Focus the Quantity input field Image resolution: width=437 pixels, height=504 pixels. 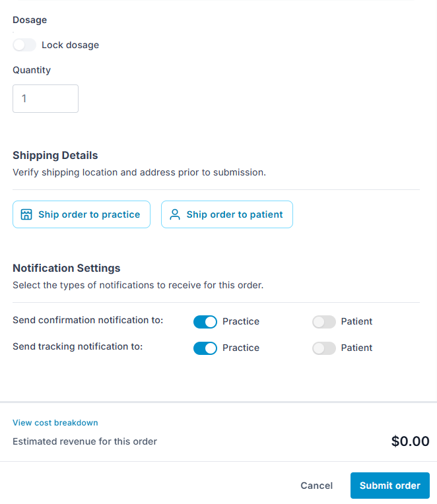pos(46,99)
